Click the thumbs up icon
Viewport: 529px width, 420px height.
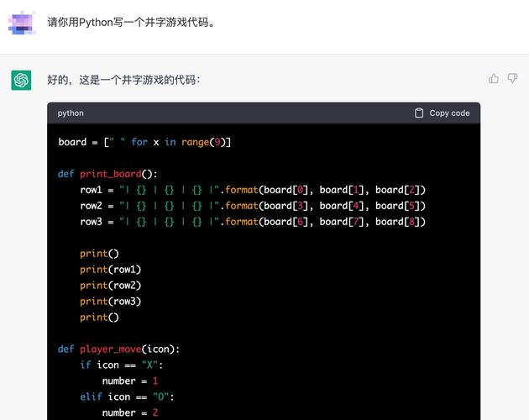[493, 79]
